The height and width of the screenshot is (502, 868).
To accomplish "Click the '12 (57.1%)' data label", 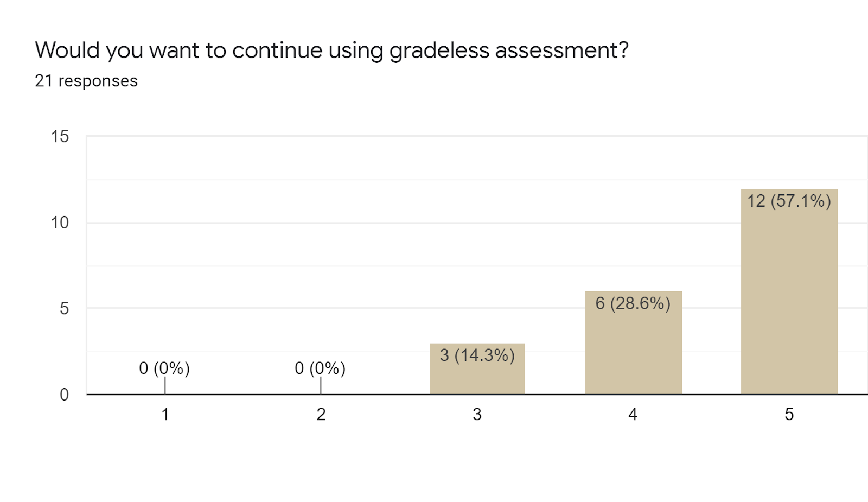I will coord(789,201).
